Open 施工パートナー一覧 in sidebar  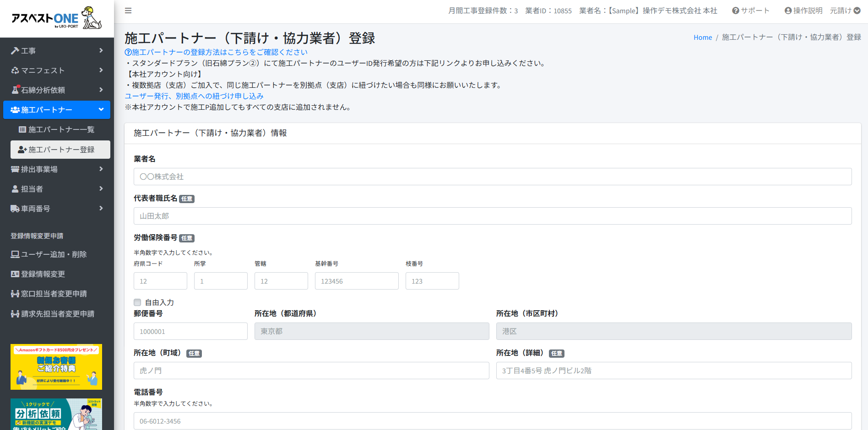61,129
